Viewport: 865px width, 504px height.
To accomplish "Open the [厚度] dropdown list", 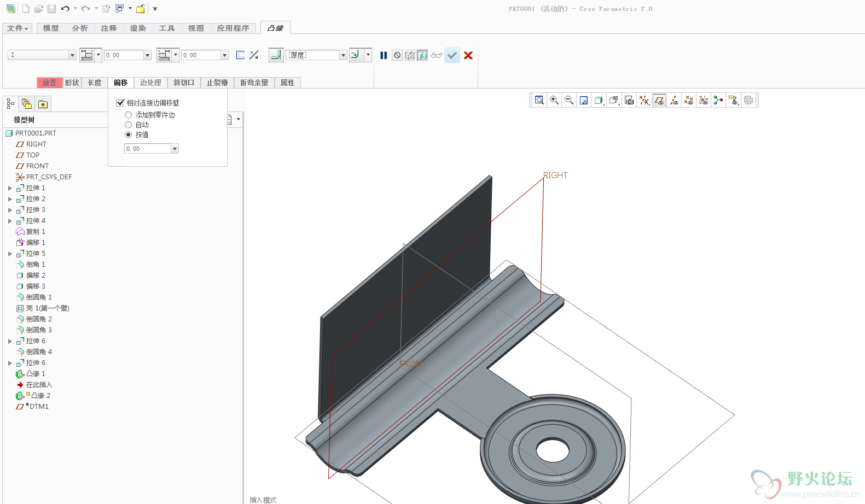I will click(343, 55).
